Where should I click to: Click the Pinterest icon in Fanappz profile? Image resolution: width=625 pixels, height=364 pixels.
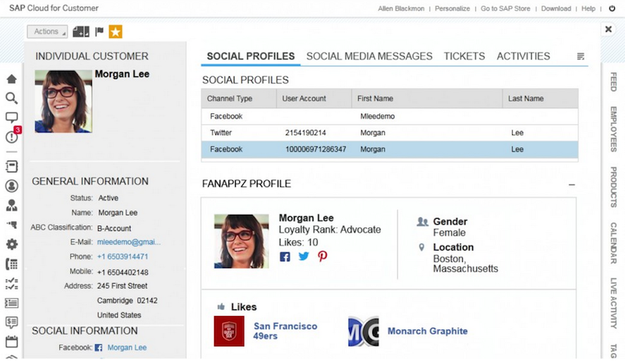point(322,257)
